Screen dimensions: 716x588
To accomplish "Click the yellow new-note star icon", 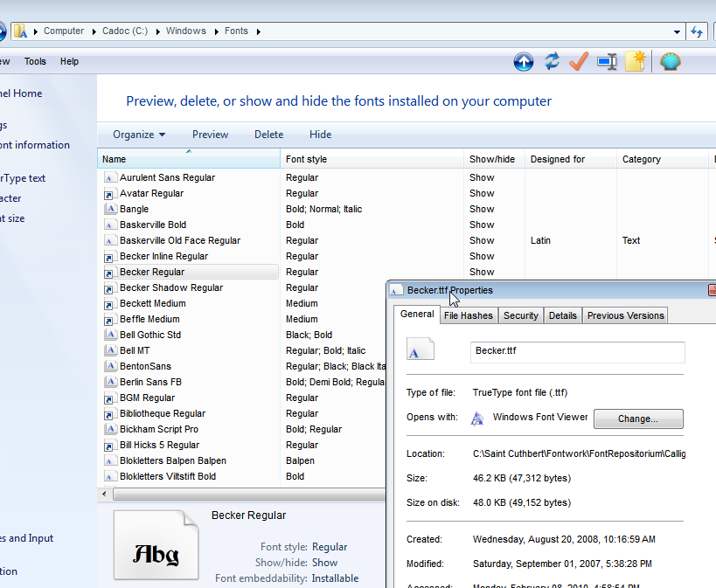I will coord(636,61).
